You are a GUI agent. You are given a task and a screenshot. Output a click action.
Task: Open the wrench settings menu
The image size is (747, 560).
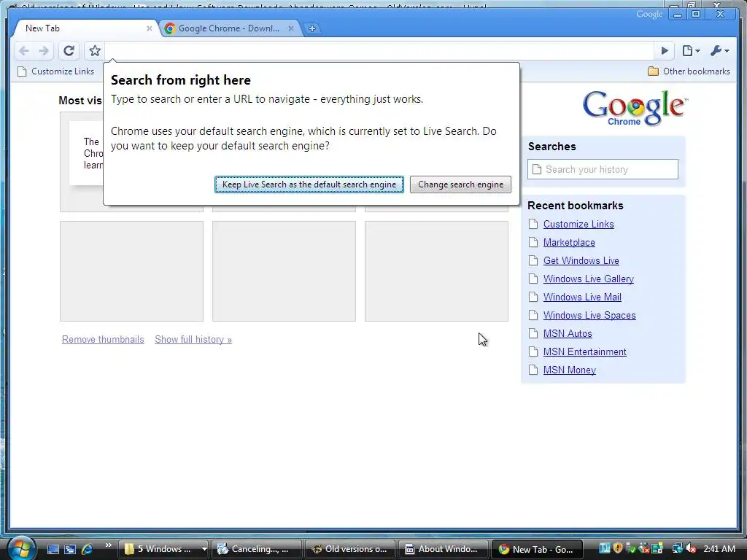(x=719, y=50)
